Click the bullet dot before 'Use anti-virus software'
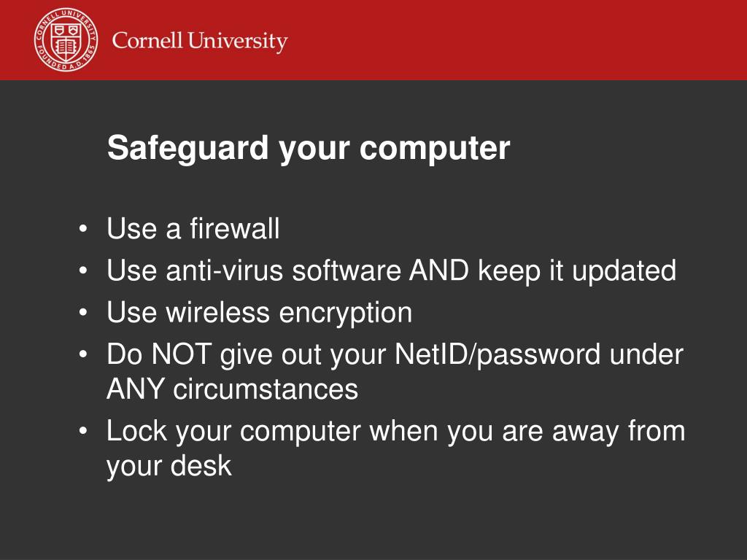The height and width of the screenshot is (560, 747). 83,271
